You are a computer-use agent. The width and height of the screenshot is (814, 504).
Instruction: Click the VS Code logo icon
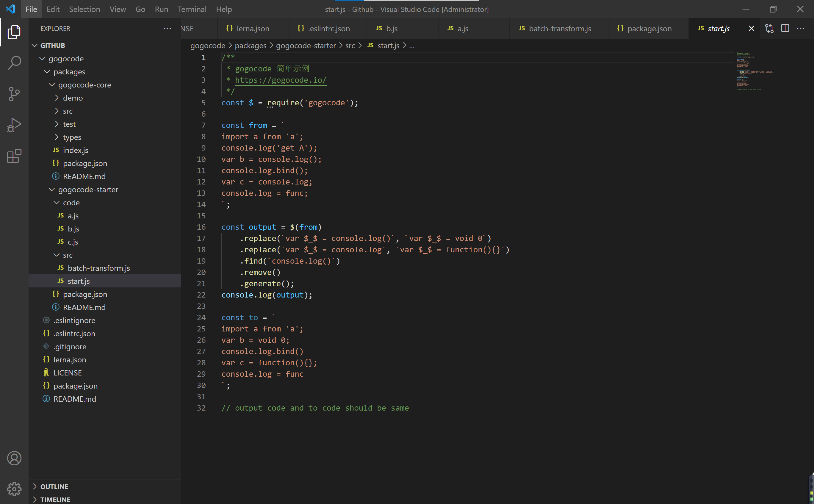10,9
